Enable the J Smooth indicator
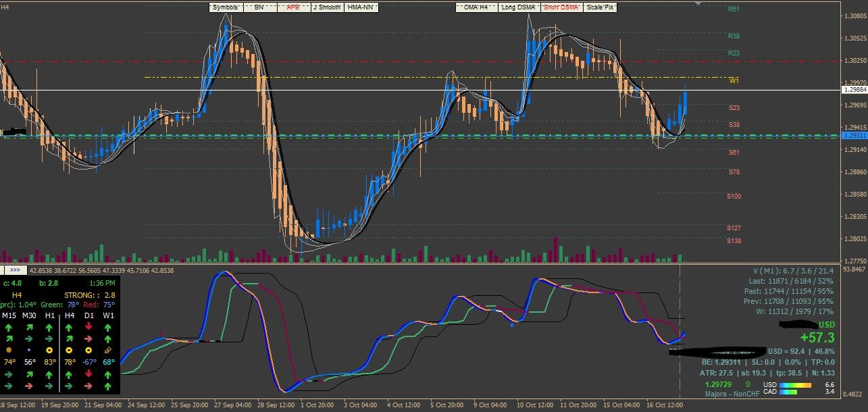 (x=326, y=7)
